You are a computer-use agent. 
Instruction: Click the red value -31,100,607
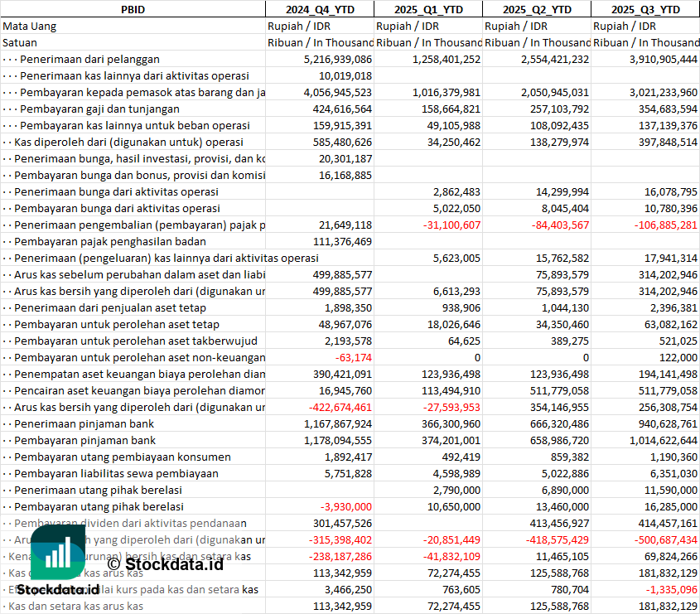(451, 225)
